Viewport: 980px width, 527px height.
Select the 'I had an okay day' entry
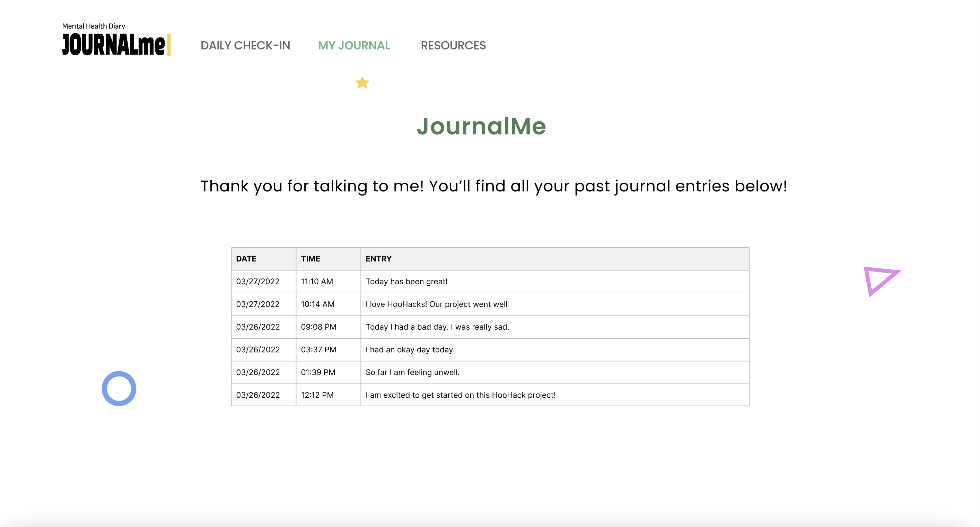[x=410, y=350]
